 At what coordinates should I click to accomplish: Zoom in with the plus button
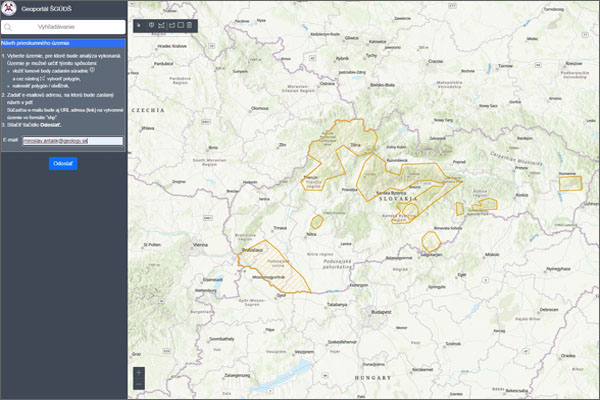pos(138,373)
